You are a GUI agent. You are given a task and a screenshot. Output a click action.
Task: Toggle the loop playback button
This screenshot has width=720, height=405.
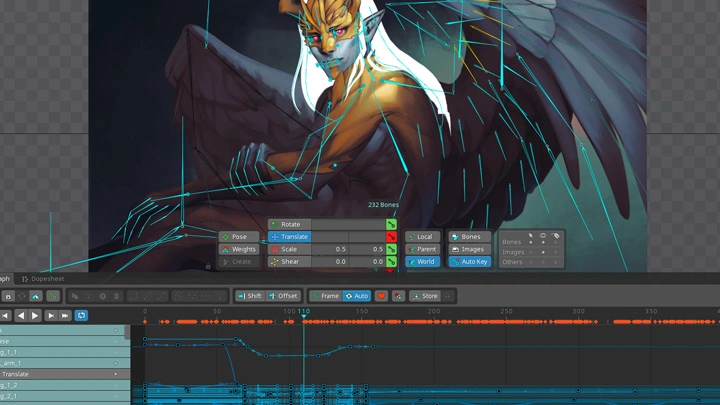click(x=81, y=315)
